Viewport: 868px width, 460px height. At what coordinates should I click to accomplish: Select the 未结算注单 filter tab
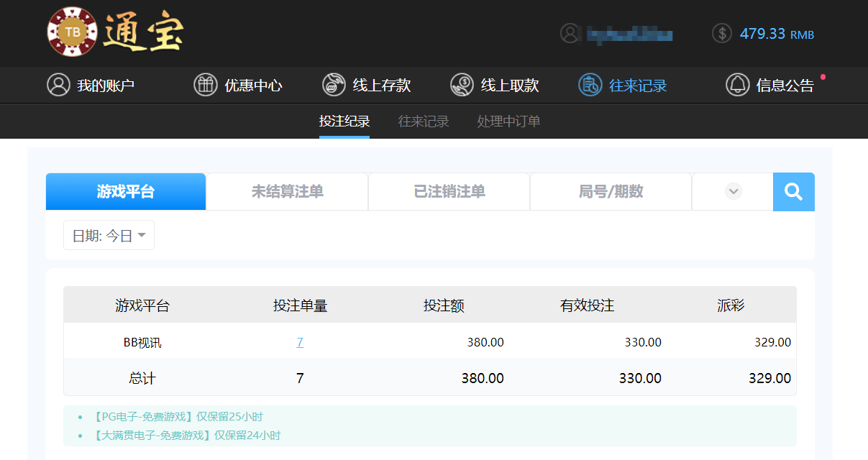[286, 191]
